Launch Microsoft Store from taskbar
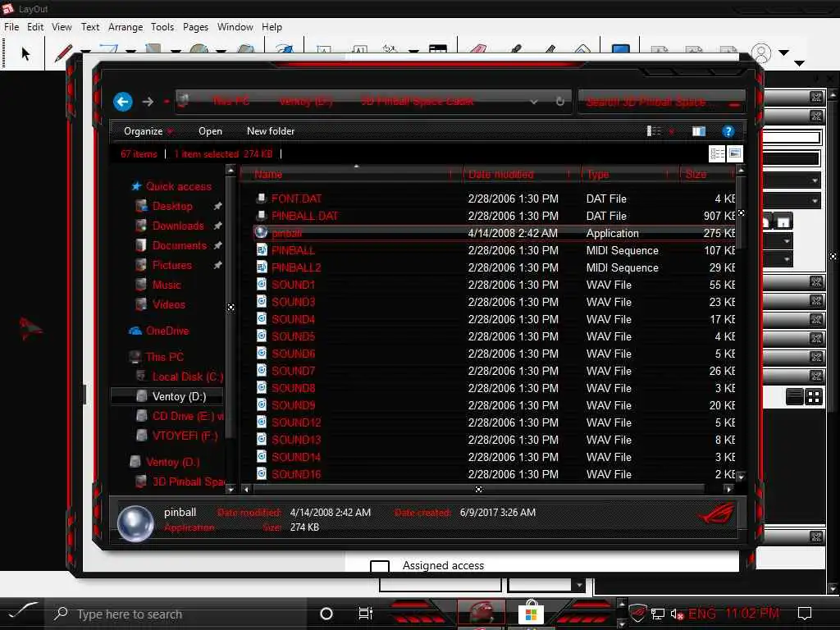Image resolution: width=840 pixels, height=630 pixels. pos(531,612)
